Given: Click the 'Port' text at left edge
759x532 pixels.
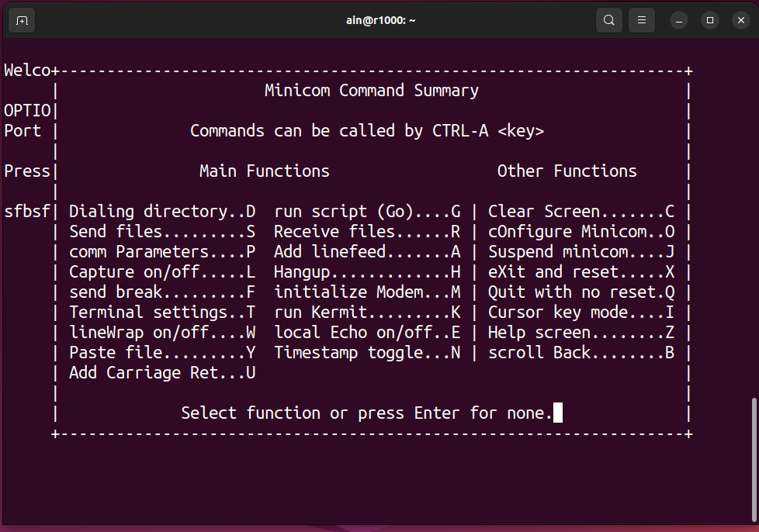Looking at the screenshot, I should click(x=23, y=131).
